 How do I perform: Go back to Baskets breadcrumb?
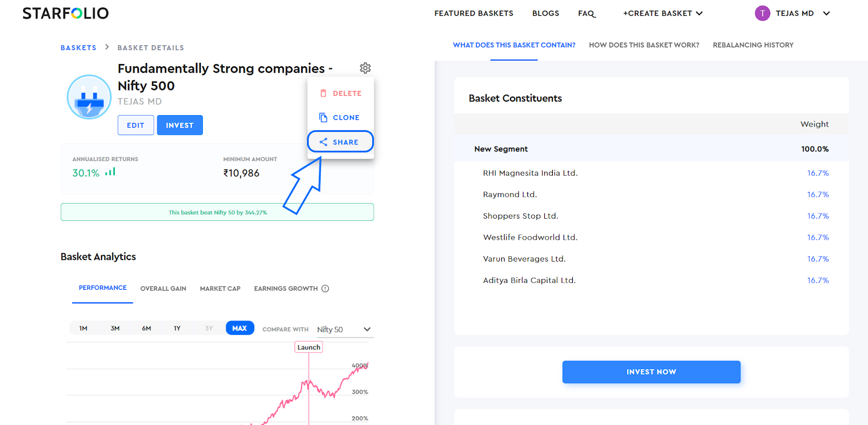[x=78, y=48]
